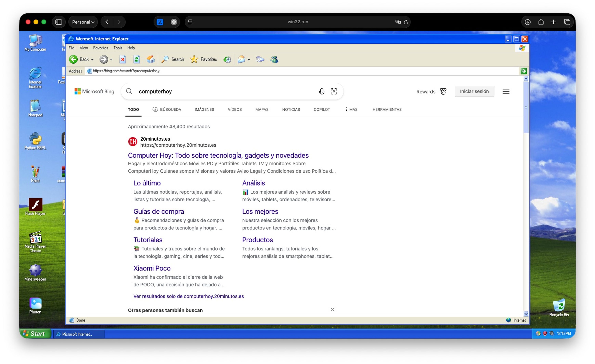Click the Bing visual search camera icon

[334, 91]
